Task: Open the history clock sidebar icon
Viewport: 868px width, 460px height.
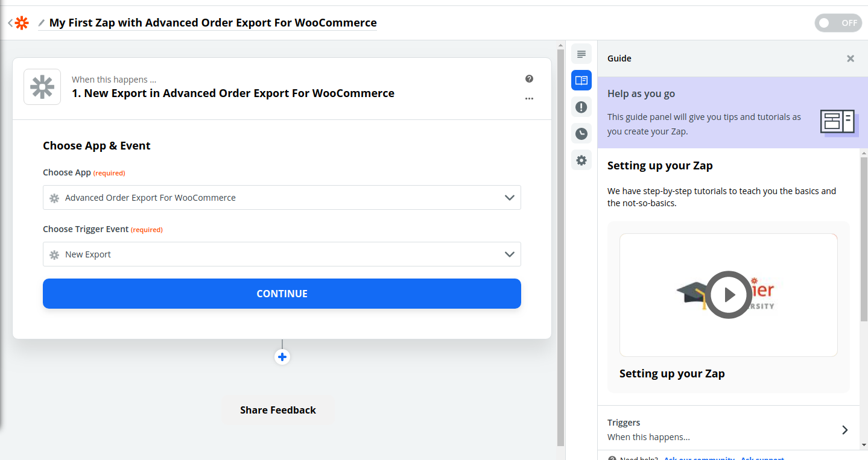Action: (581, 133)
